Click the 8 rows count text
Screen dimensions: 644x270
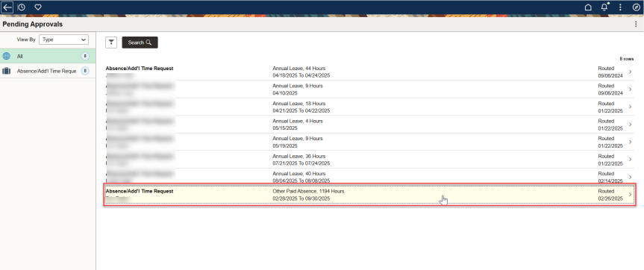[x=626, y=59]
